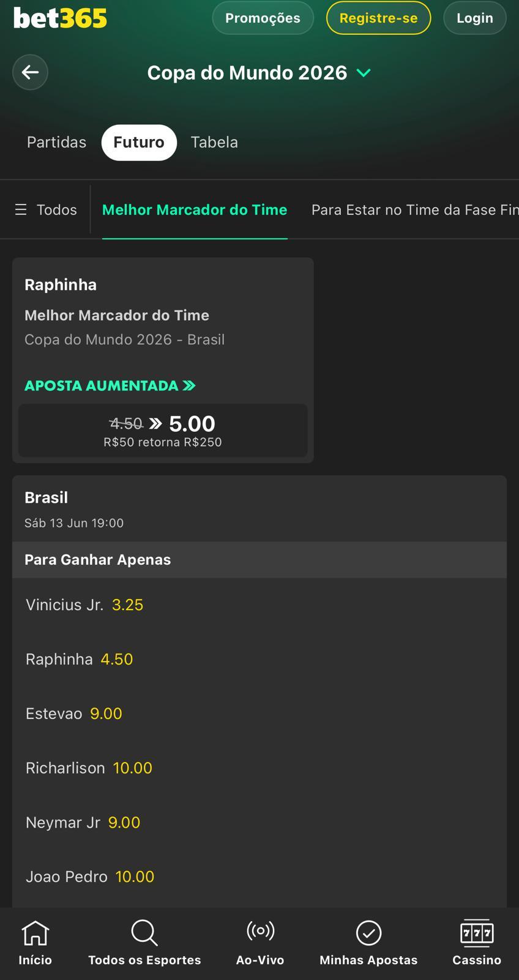Select the Neymar Jr 9.00 odds

pyautogui.click(x=124, y=822)
